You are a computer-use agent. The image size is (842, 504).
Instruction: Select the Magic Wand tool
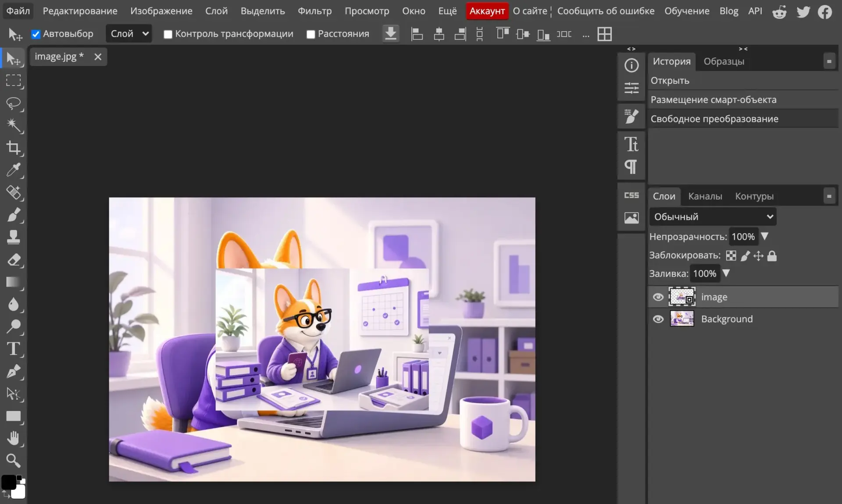click(x=14, y=125)
